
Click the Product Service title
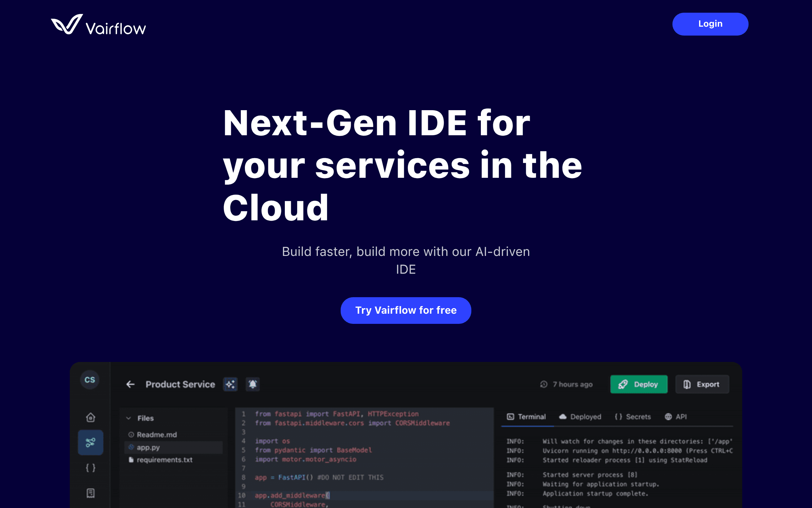point(180,384)
